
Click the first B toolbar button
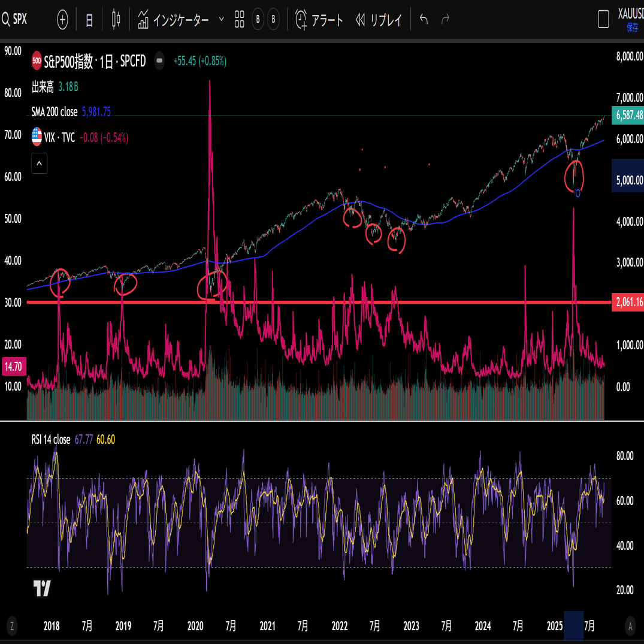pos(258,19)
